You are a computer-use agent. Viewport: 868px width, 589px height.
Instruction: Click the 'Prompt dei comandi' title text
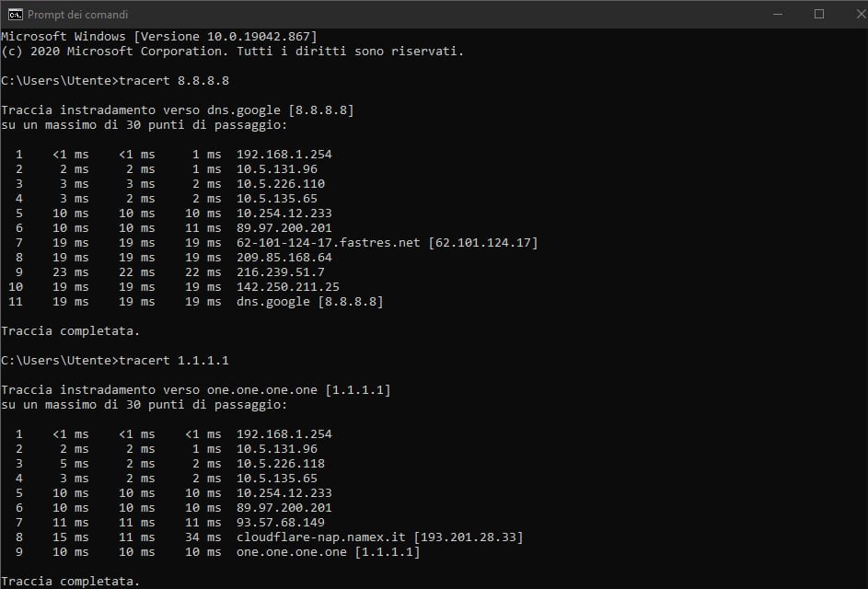(77, 15)
